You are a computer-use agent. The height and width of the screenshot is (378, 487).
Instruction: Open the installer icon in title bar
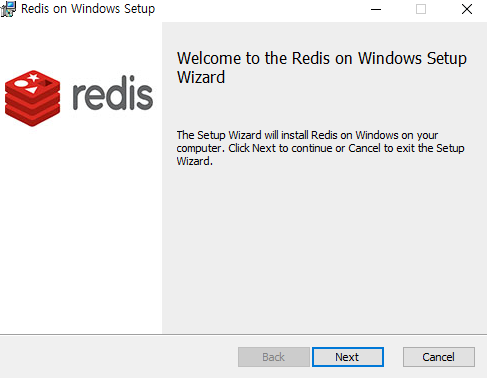pos(8,9)
